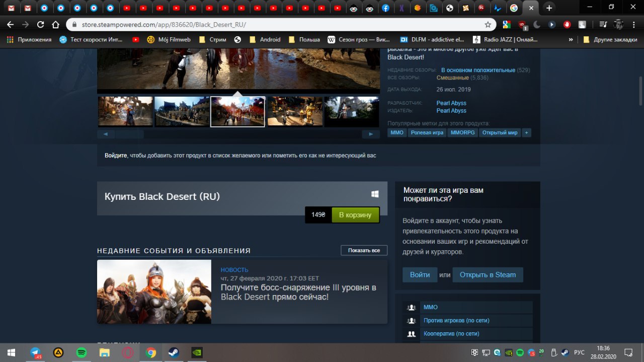Image resolution: width=644 pixels, height=362 pixels.
Task: Switch to the first Gmail tab
Action: (11, 8)
